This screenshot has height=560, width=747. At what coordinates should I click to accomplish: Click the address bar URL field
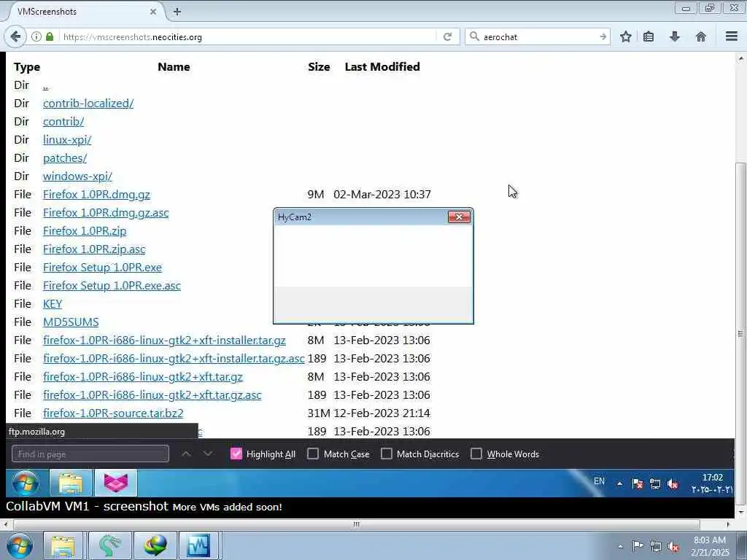248,36
